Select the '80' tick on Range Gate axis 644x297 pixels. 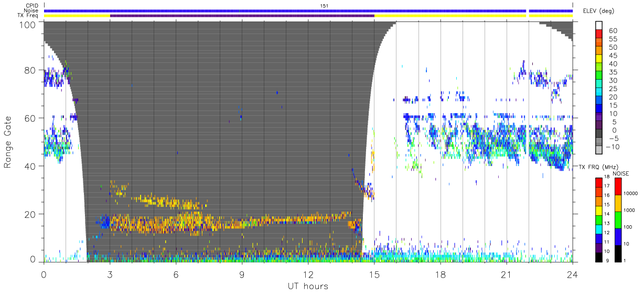(x=30, y=70)
